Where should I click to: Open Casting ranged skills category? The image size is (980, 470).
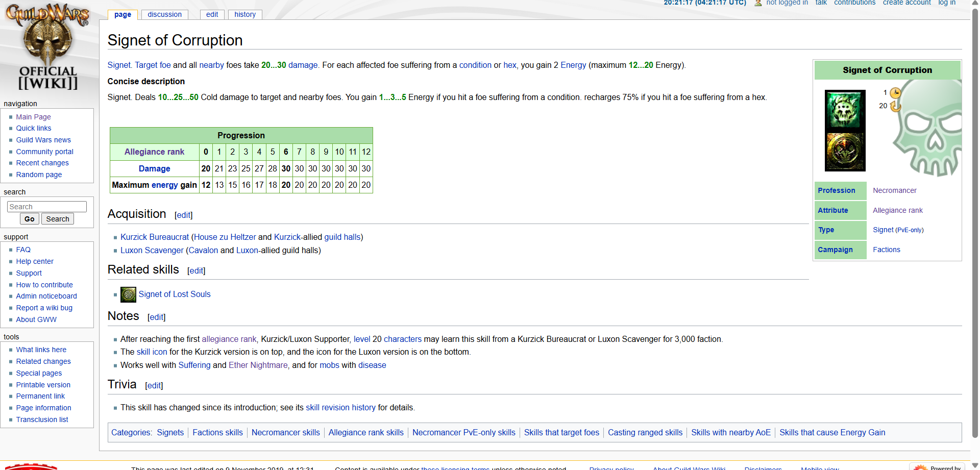coord(645,432)
